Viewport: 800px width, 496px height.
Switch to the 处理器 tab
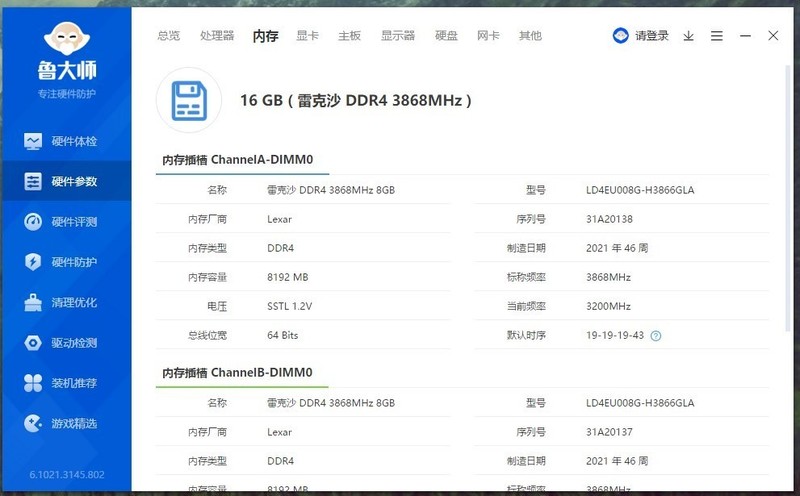[x=217, y=36]
